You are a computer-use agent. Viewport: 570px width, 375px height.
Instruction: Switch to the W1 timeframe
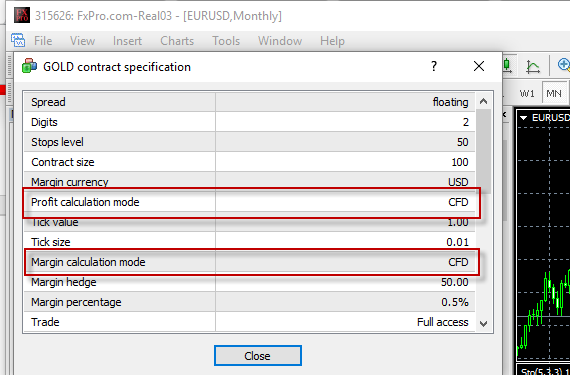527,93
